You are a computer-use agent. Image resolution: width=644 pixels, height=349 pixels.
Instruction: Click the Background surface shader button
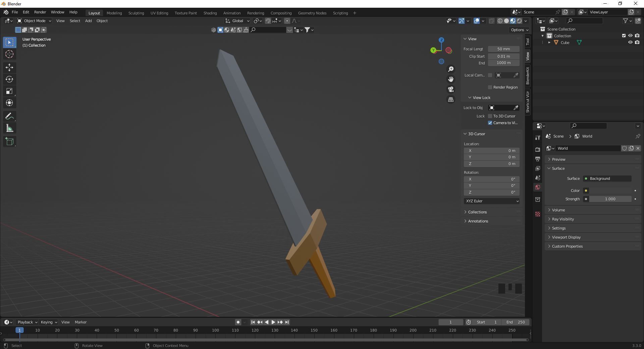click(x=608, y=179)
